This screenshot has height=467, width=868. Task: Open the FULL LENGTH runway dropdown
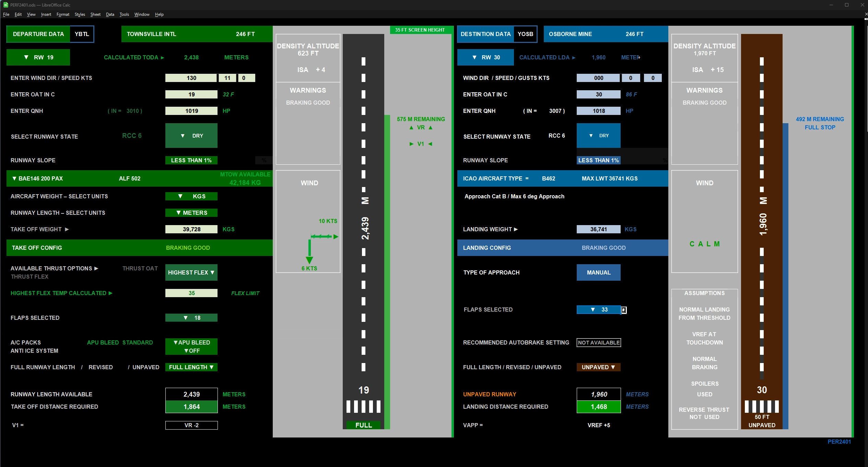click(x=191, y=367)
